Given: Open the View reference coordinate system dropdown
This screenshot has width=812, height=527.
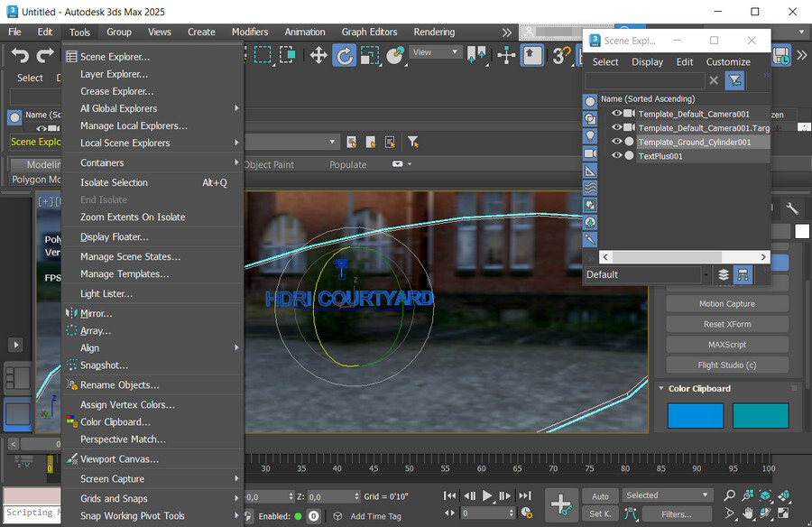Looking at the screenshot, I should coord(435,52).
